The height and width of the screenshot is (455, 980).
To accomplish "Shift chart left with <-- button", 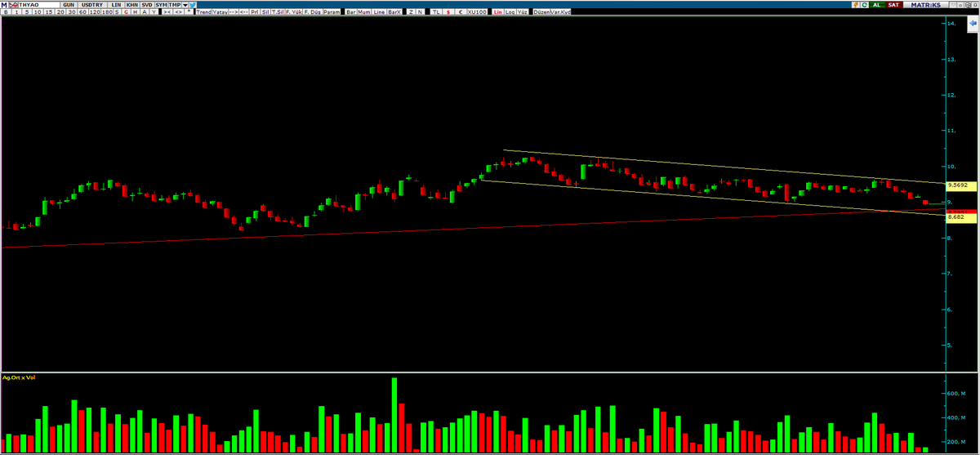I will pyautogui.click(x=244, y=12).
